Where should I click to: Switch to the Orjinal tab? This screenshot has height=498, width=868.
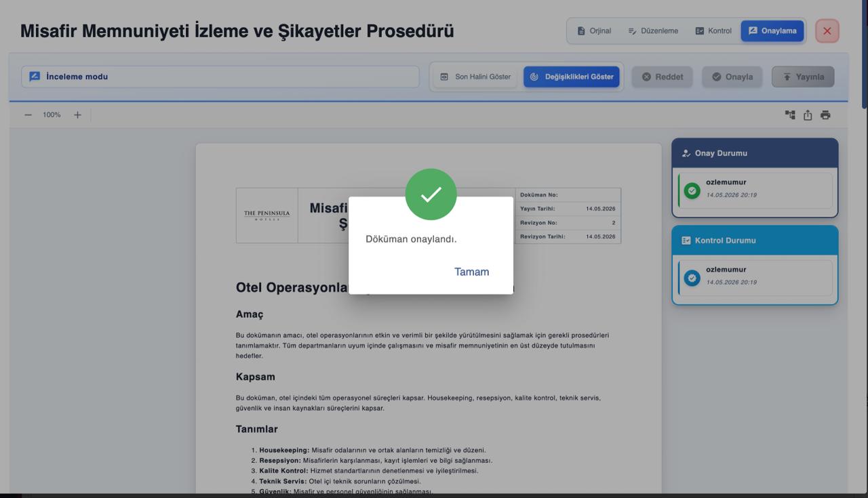594,30
